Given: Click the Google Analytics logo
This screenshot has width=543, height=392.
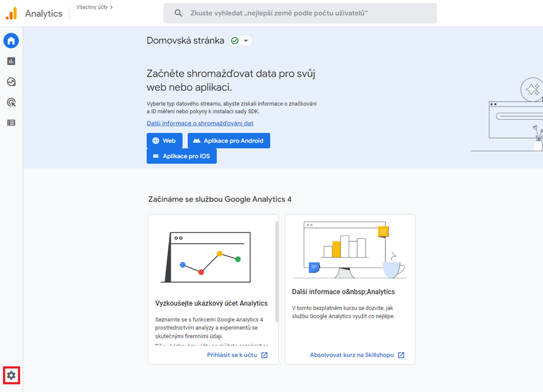Looking at the screenshot, I should (11, 13).
